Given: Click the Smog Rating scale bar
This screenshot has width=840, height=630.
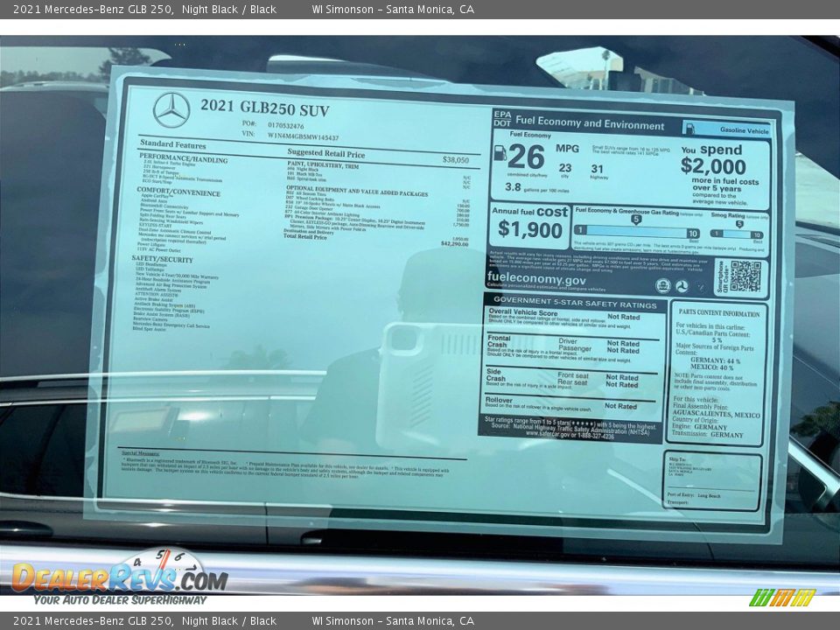Looking at the screenshot, I should point(737,234).
